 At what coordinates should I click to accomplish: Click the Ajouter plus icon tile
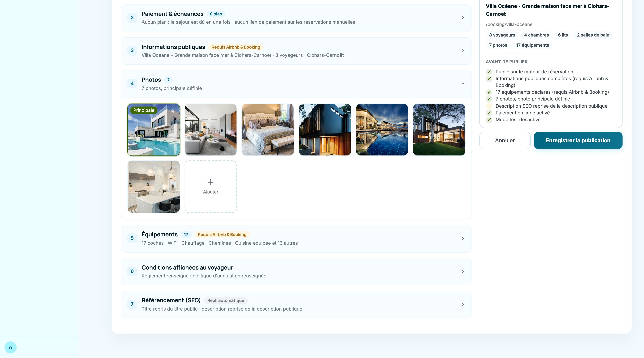(211, 187)
